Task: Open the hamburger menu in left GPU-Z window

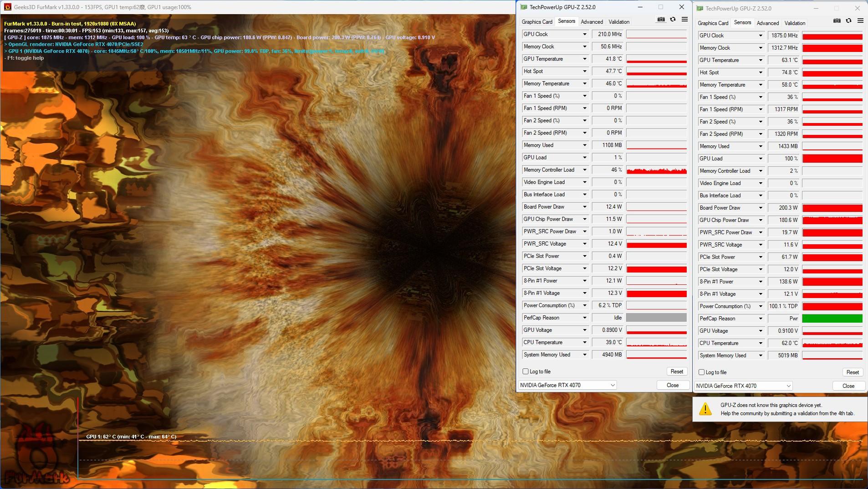Action: pyautogui.click(x=684, y=20)
